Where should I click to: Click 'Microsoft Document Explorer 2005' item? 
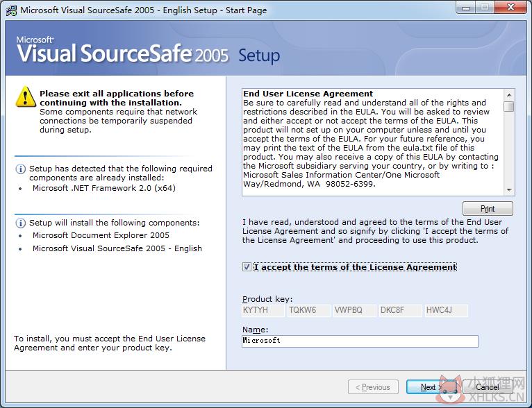pos(101,235)
